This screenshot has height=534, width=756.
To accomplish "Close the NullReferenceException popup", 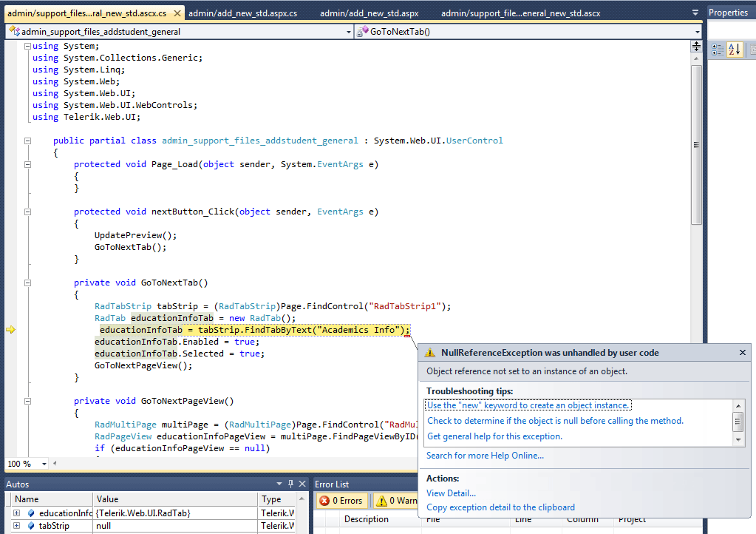I will coord(743,353).
